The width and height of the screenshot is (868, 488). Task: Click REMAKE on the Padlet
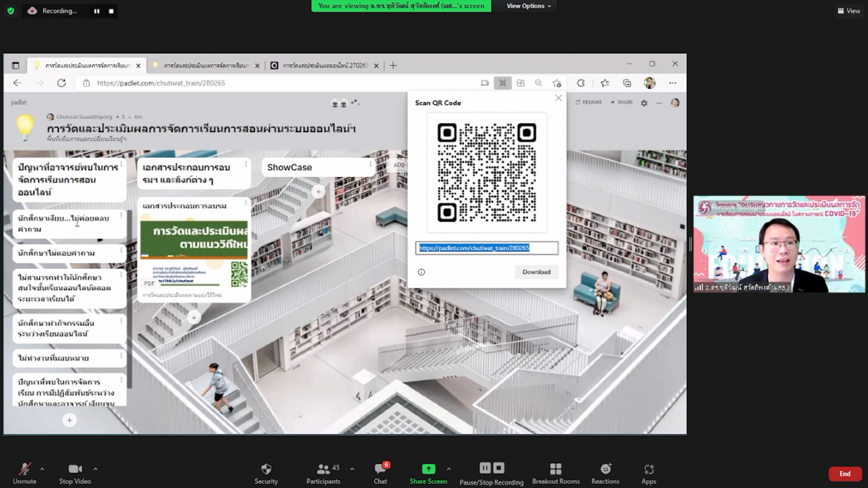589,102
